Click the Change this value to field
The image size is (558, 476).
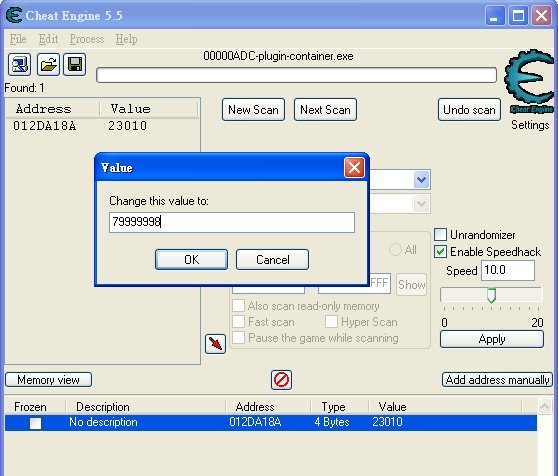click(x=232, y=222)
